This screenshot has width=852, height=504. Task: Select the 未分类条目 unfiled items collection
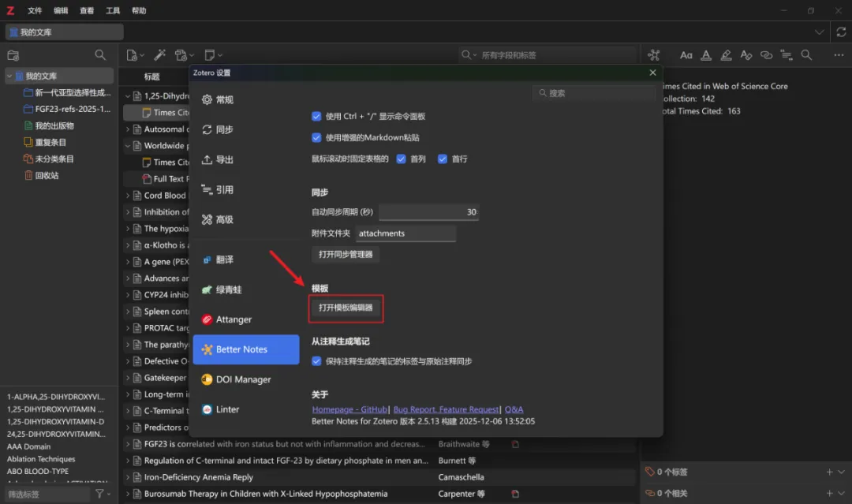click(x=54, y=159)
